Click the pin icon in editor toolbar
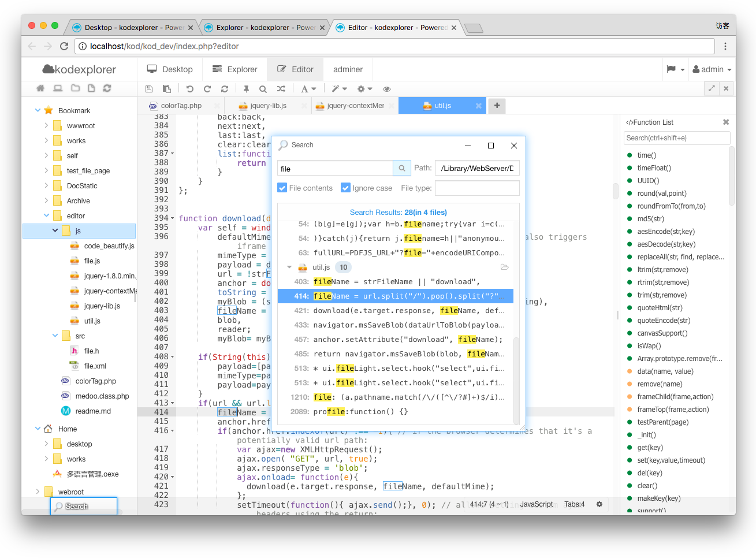The width and height of the screenshot is (756, 558). (246, 89)
